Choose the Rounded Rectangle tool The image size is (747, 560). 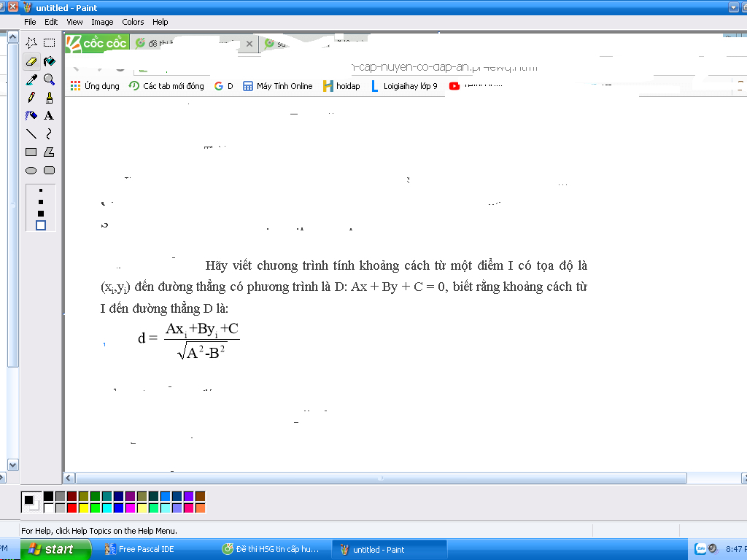click(x=49, y=171)
